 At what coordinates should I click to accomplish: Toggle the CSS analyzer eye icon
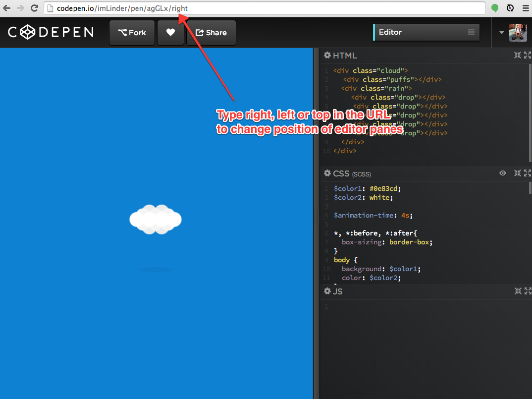point(502,173)
